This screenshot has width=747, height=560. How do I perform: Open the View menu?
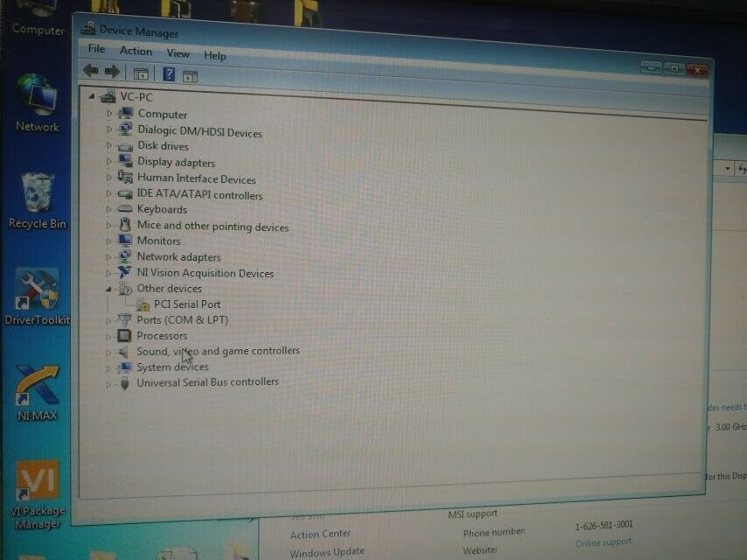[178, 53]
